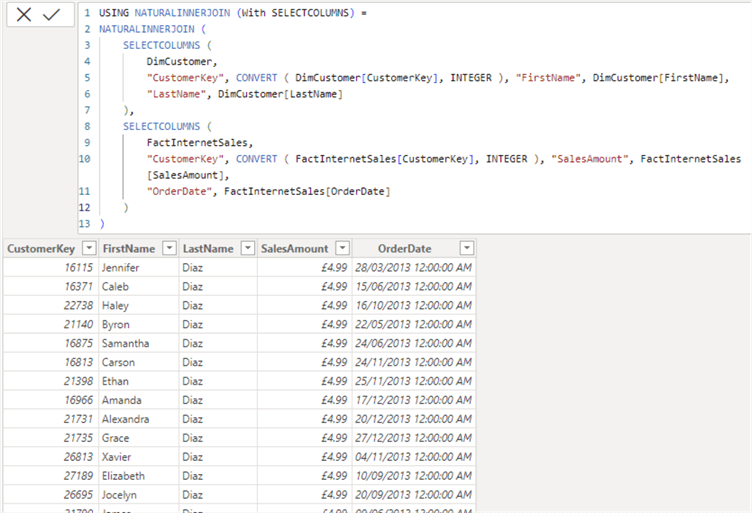Open the OrderDate column filter dropdown

tap(467, 248)
